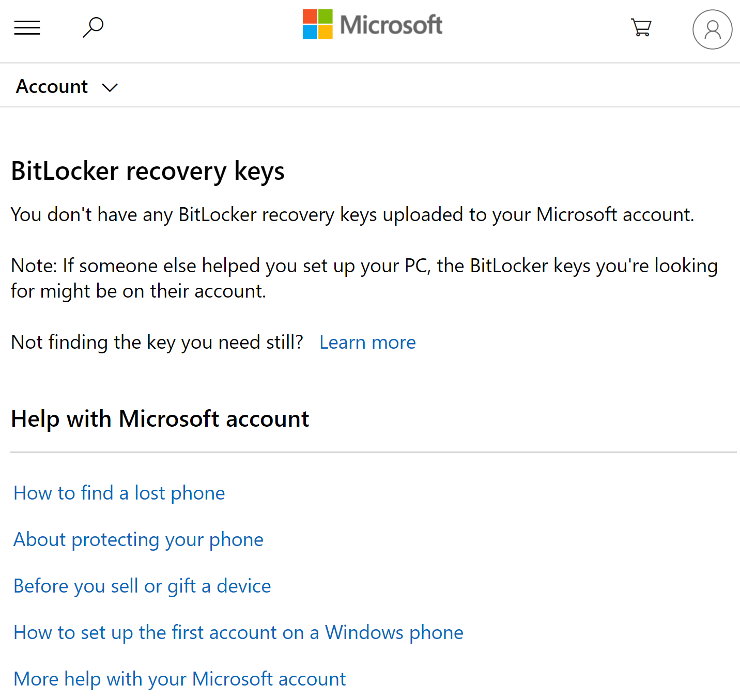Open the Windows phone first account guide
This screenshot has width=740, height=700.
pos(238,632)
